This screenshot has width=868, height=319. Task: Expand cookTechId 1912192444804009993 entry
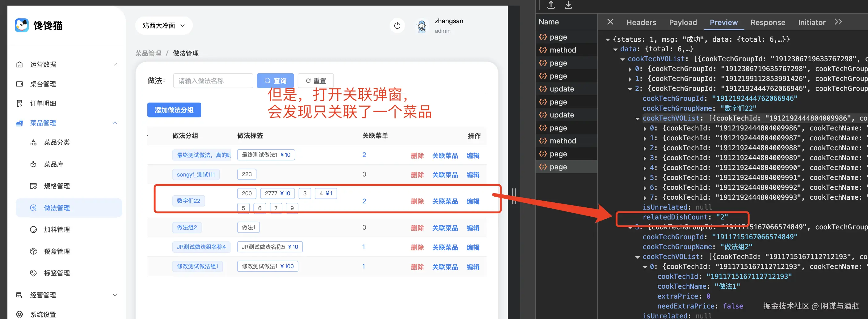point(645,198)
